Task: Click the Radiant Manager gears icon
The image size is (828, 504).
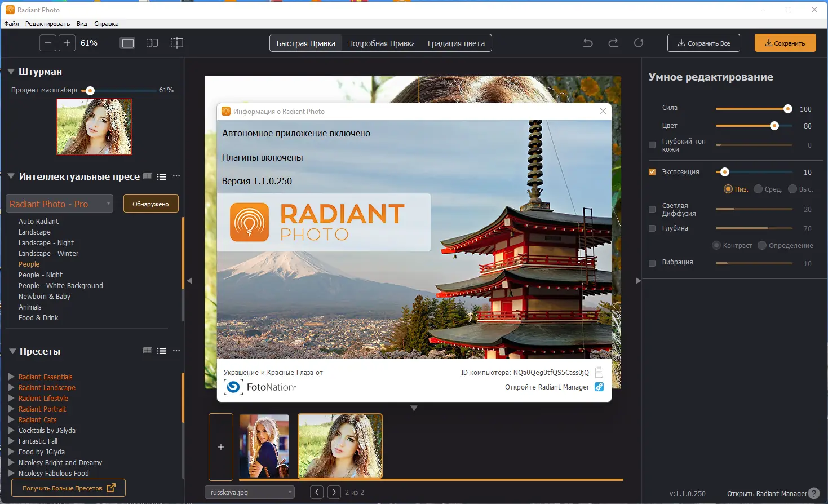Action: pos(598,387)
